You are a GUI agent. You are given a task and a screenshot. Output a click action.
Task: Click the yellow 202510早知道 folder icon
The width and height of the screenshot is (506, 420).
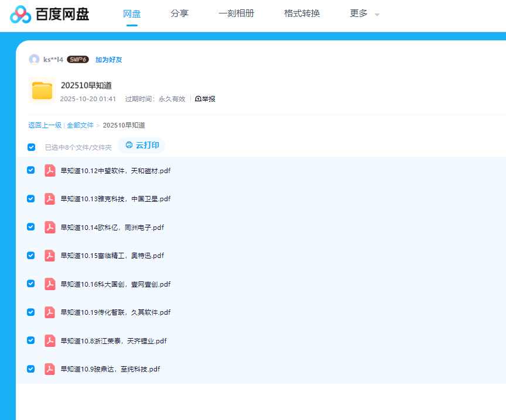42,91
